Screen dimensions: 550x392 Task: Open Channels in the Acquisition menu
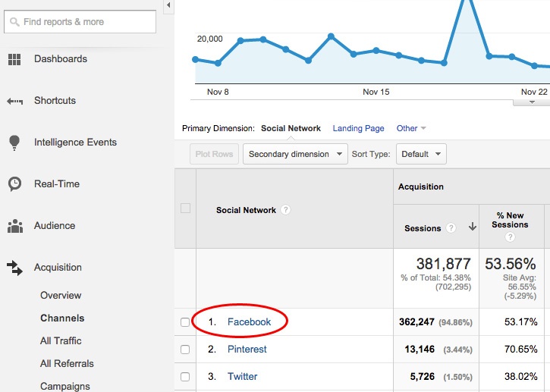click(x=62, y=318)
